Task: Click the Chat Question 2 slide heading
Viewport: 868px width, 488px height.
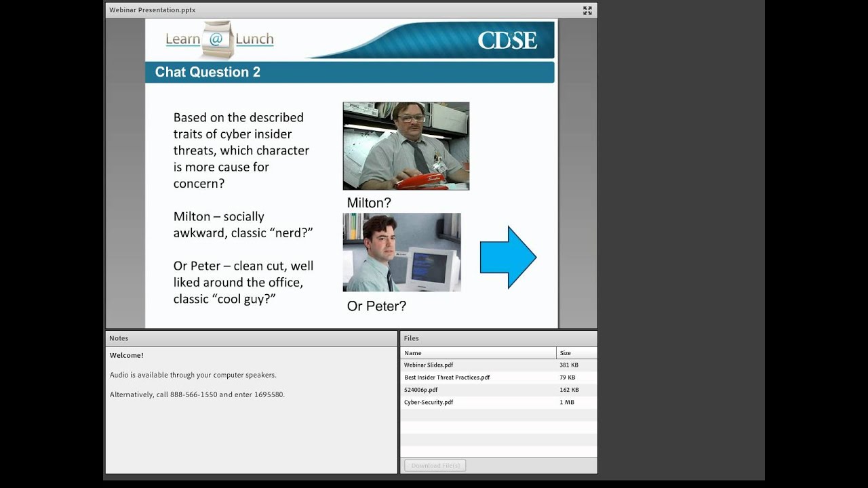Action: [208, 73]
